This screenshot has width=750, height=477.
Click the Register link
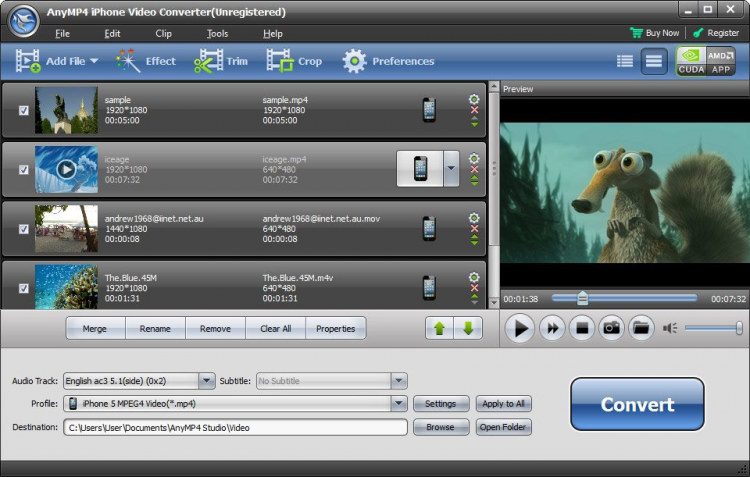pyautogui.click(x=716, y=33)
